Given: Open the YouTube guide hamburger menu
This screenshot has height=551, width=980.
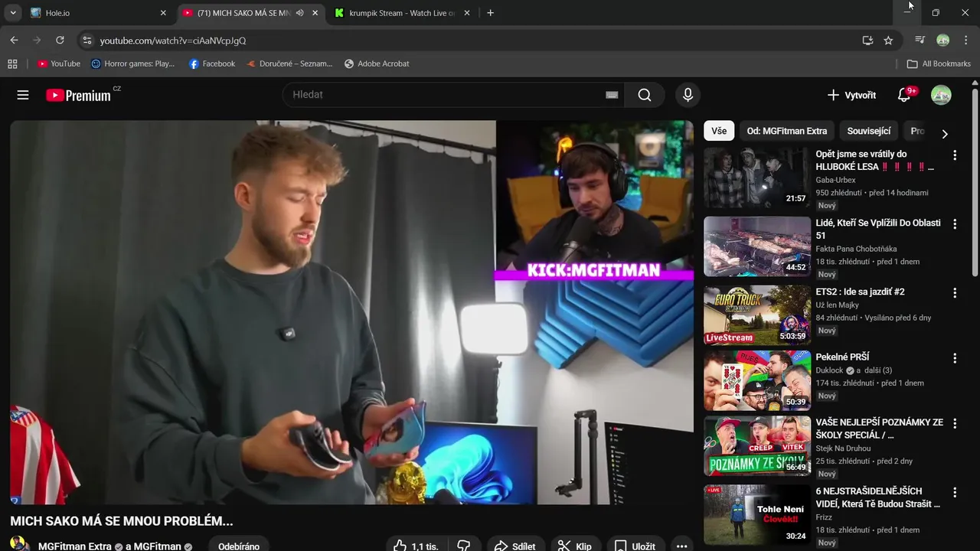Looking at the screenshot, I should (x=23, y=95).
